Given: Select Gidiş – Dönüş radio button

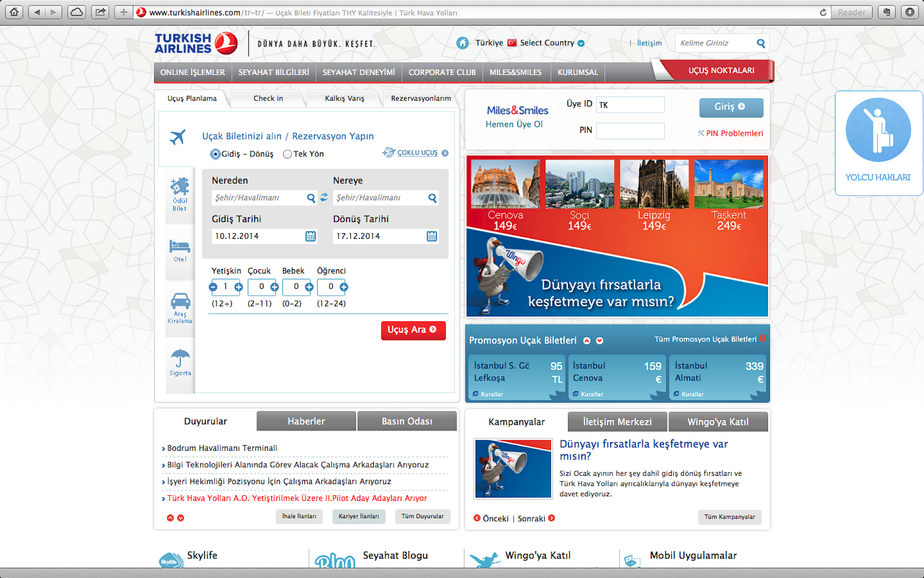Looking at the screenshot, I should click(x=215, y=154).
